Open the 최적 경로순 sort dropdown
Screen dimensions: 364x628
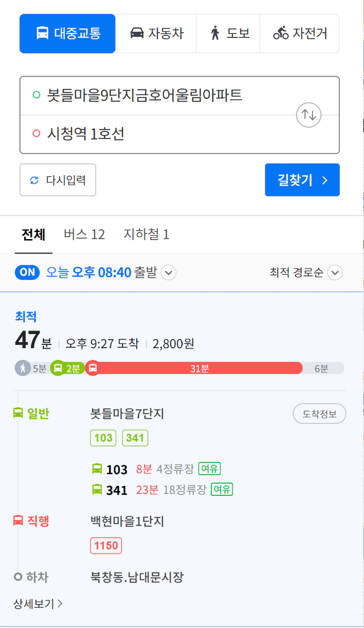[x=305, y=273]
